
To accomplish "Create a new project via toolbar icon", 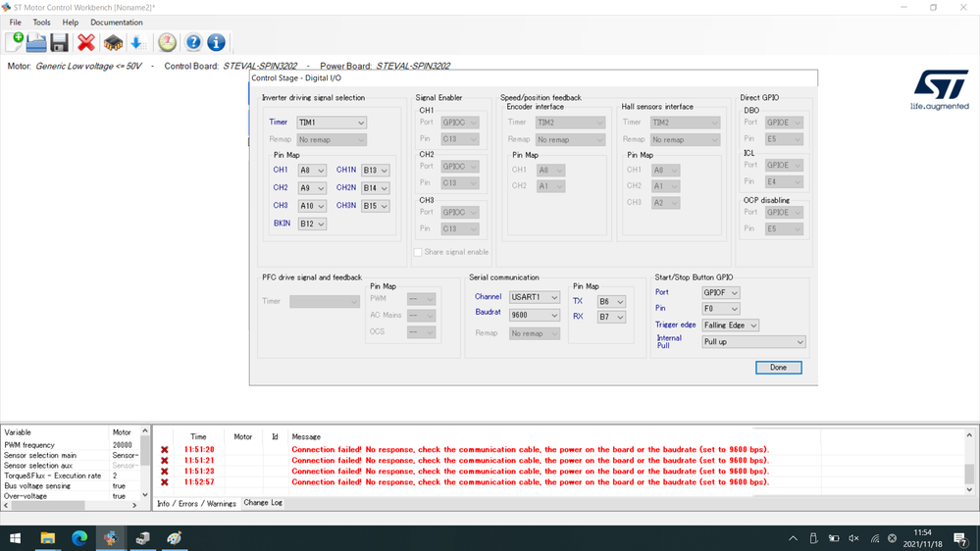I will [x=15, y=42].
